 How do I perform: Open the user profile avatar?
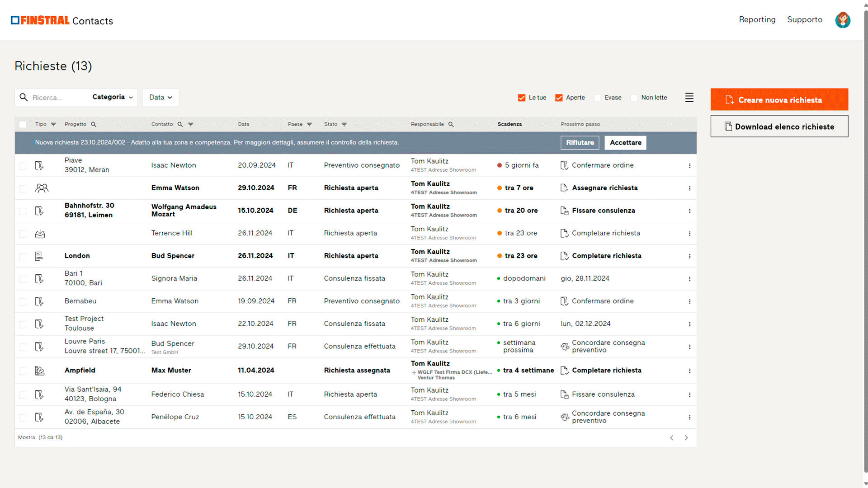pos(843,20)
